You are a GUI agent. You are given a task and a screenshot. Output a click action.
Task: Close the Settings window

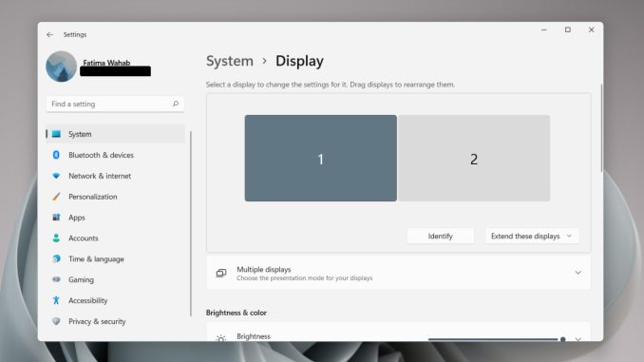(592, 30)
